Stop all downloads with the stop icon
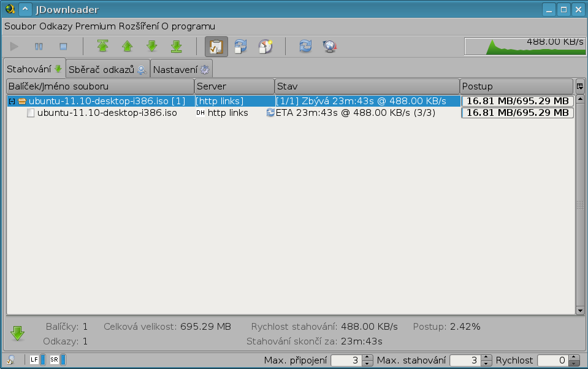 point(63,47)
